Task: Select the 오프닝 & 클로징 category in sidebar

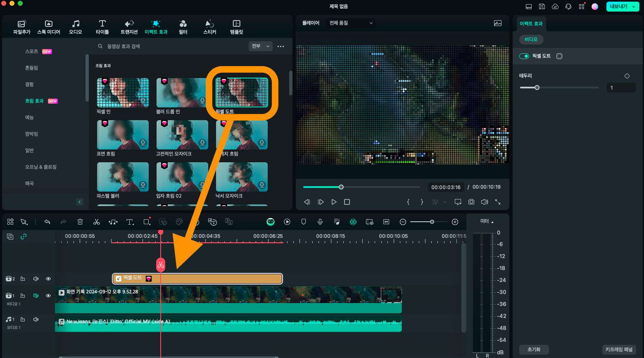Action: pyautogui.click(x=41, y=167)
